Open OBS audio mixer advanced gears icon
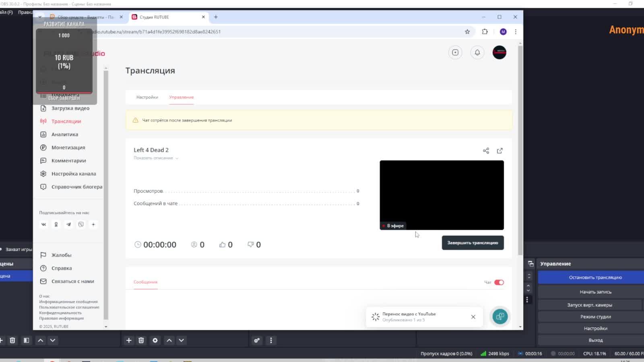The height and width of the screenshot is (362, 644). click(257, 340)
